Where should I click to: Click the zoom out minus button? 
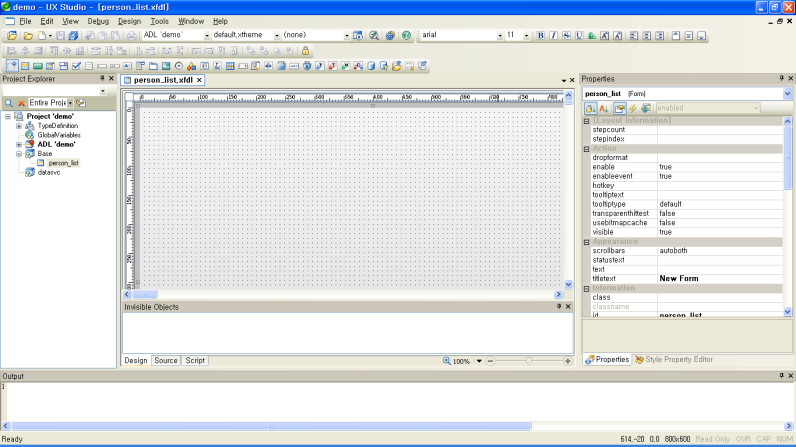point(490,361)
